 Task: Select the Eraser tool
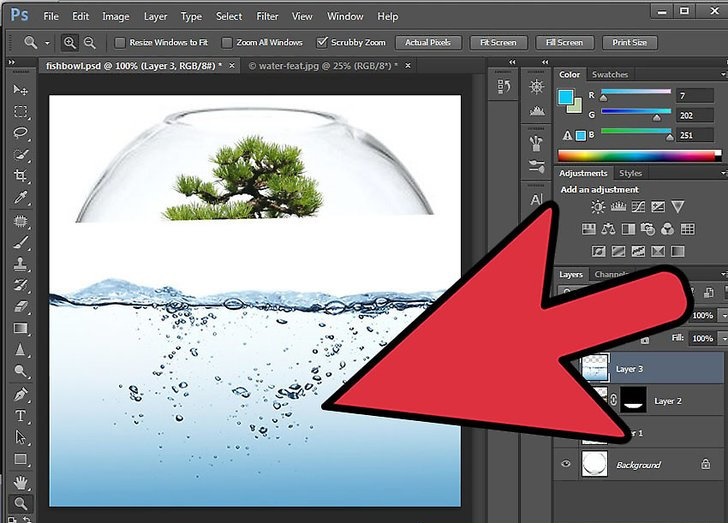point(20,306)
